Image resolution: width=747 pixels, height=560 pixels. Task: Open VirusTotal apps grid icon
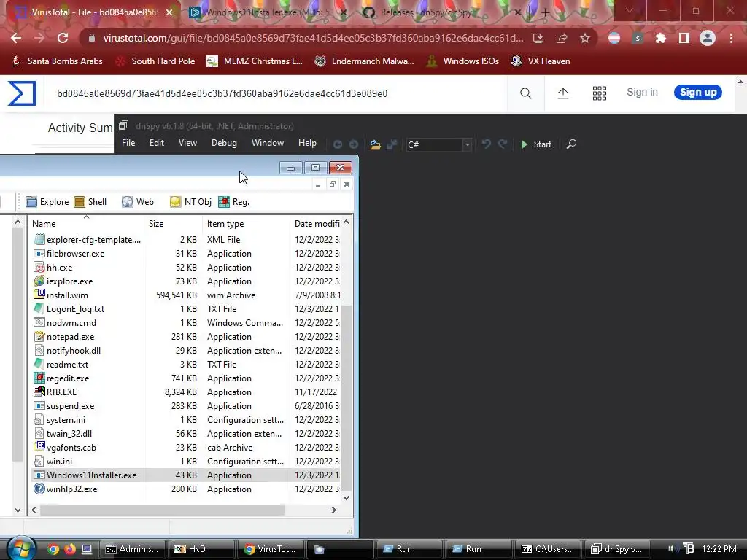coord(600,93)
